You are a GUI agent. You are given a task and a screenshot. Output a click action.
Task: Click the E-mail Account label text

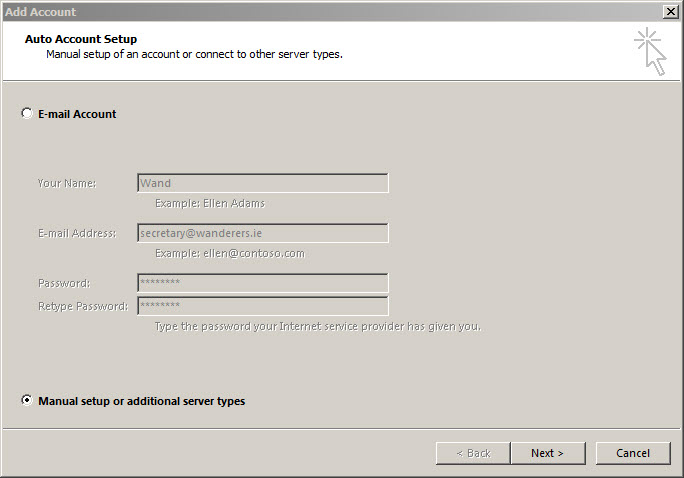[77, 114]
